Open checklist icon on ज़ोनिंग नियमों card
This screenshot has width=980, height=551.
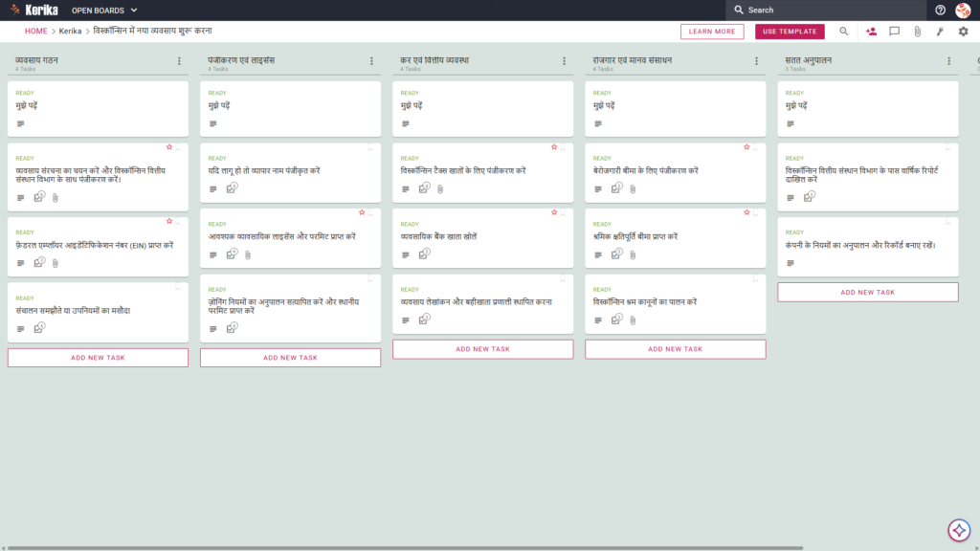232,328
